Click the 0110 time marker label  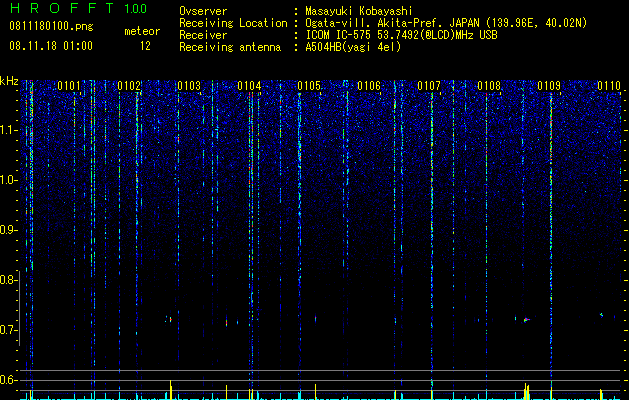click(x=609, y=86)
